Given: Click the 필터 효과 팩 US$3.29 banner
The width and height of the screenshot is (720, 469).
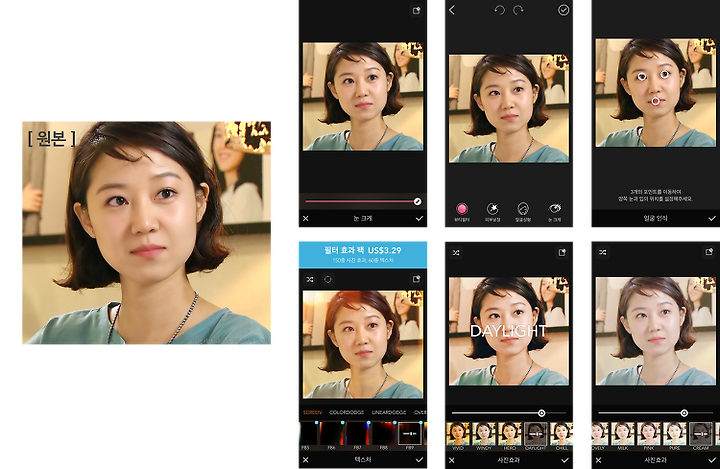Looking at the screenshot, I should click(363, 254).
